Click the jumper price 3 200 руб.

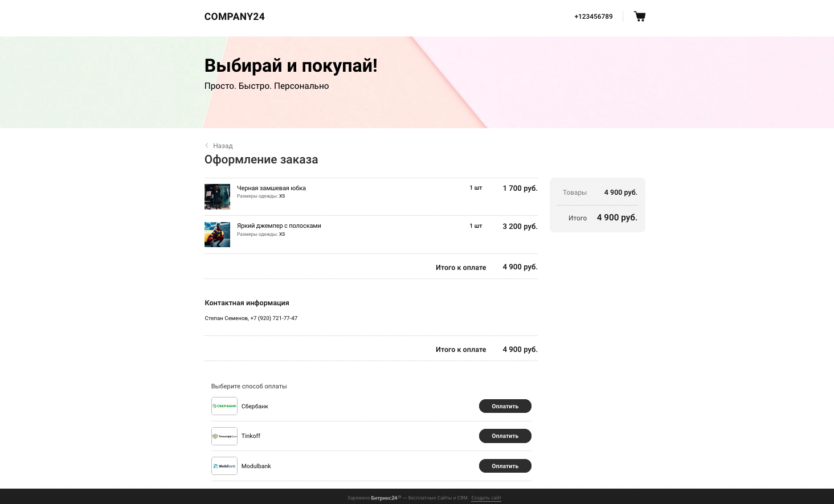520,226
